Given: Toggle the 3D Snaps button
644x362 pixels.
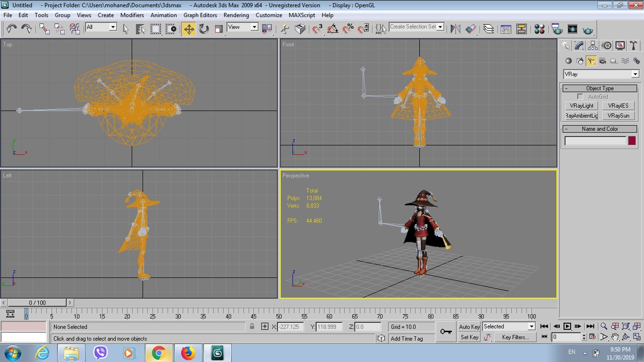Looking at the screenshot, I should (x=317, y=29).
